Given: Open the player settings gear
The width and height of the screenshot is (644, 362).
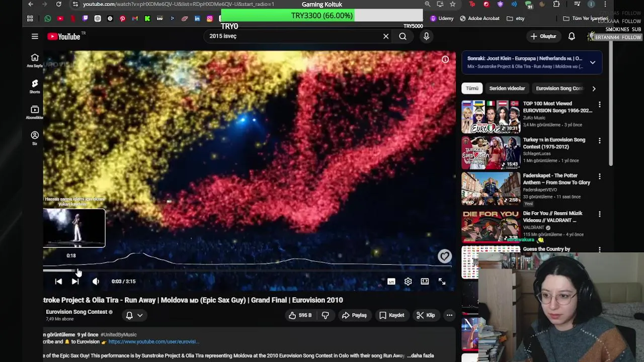Looking at the screenshot, I should [408, 282].
